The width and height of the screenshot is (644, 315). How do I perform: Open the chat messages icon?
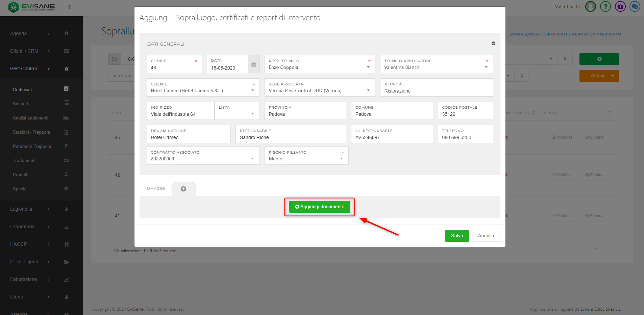[635, 6]
